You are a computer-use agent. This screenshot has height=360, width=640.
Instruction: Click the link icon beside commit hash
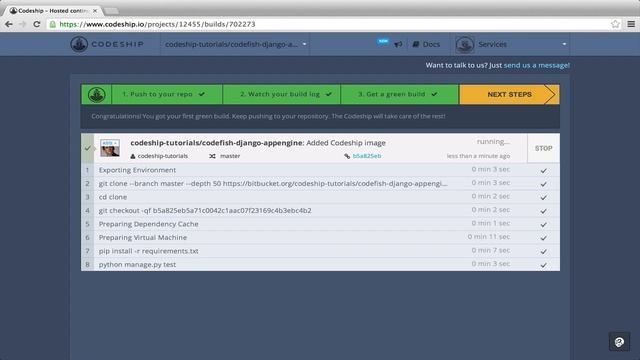[347, 156]
